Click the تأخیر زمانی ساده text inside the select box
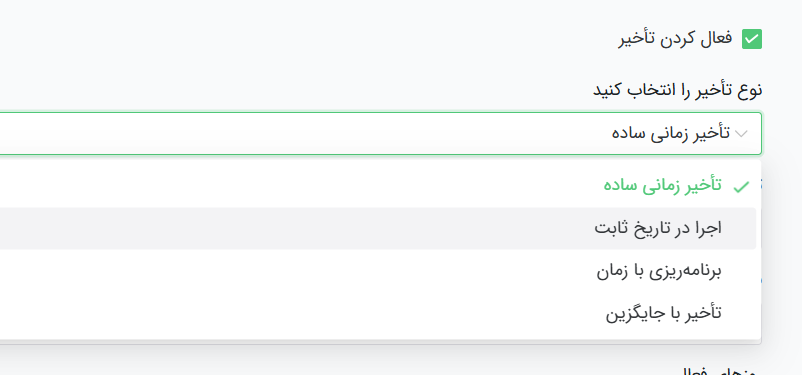This screenshot has width=808, height=375. pyautogui.click(x=670, y=133)
